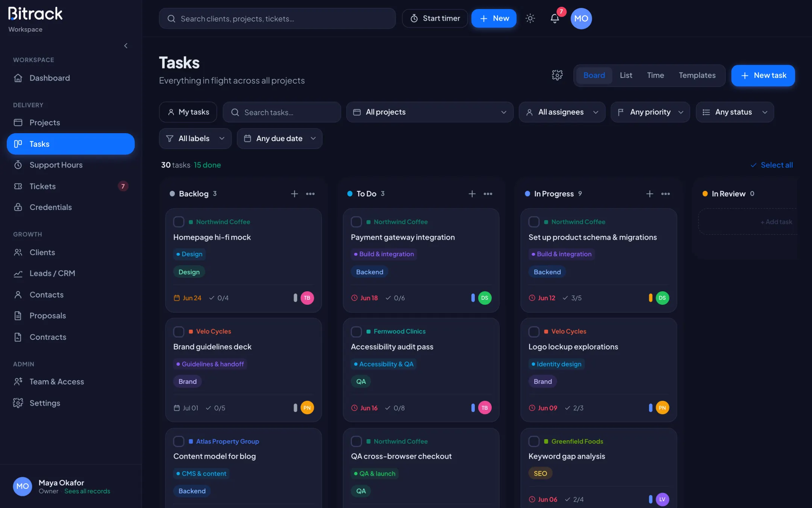812x508 pixels.
Task: Open the Any due date filter
Action: tap(279, 138)
